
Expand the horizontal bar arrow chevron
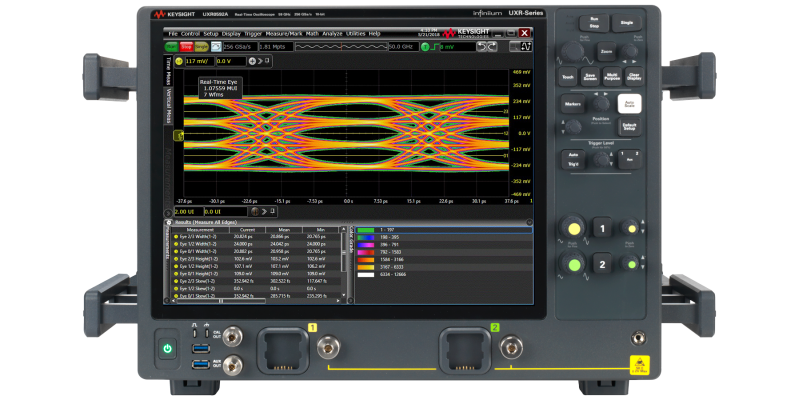(x=264, y=211)
